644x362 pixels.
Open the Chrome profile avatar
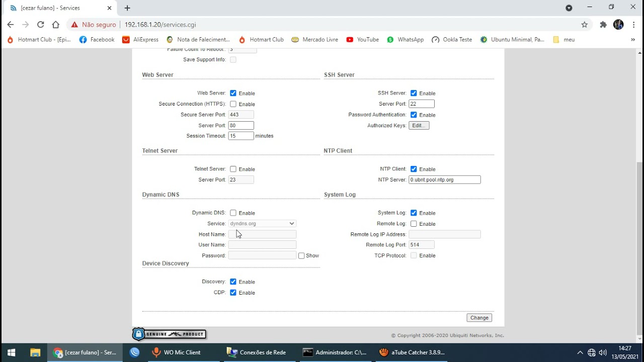pyautogui.click(x=618, y=25)
